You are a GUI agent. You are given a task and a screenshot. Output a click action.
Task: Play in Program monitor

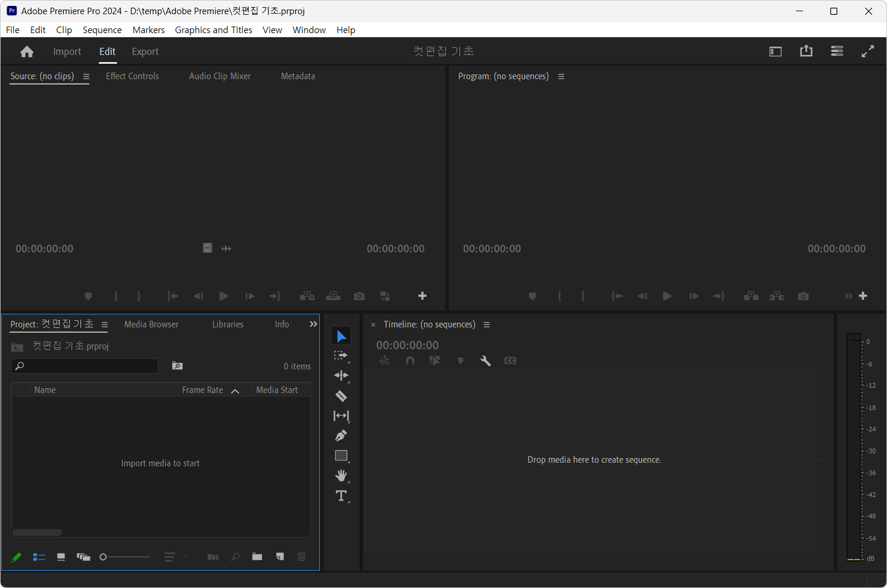click(667, 296)
